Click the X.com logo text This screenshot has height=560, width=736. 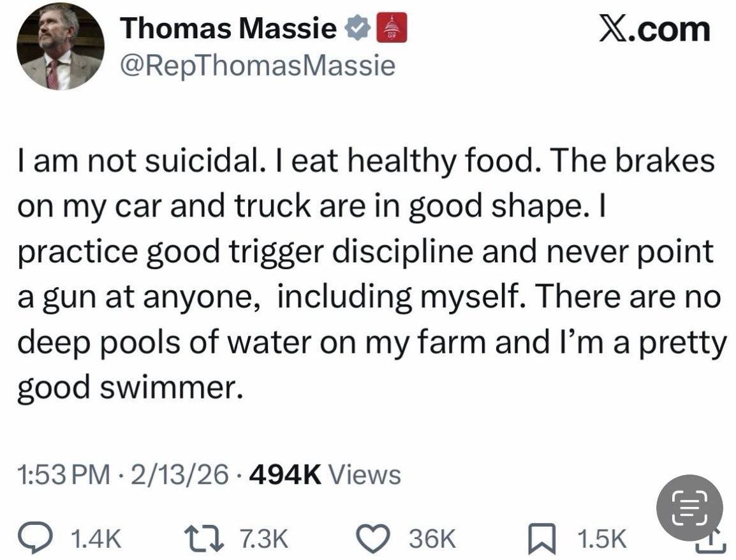pos(654,29)
